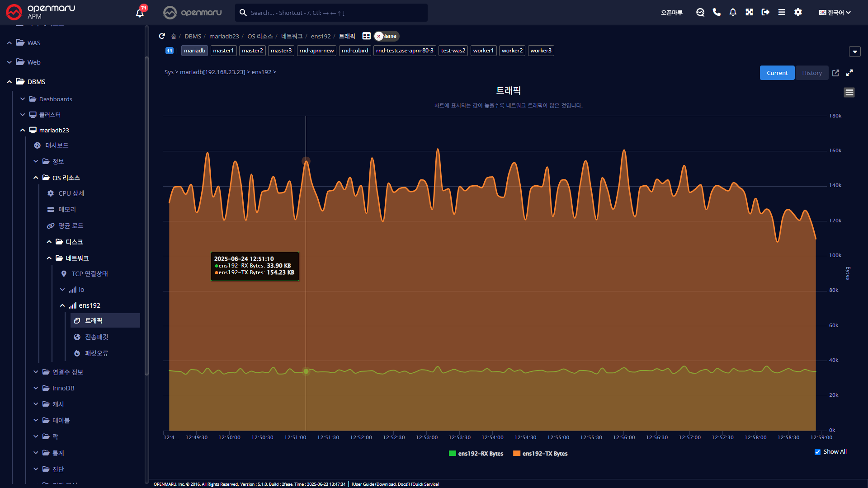This screenshot has width=868, height=488.
Task: Toggle the Name switch in breadcrumb bar
Action: click(x=386, y=36)
